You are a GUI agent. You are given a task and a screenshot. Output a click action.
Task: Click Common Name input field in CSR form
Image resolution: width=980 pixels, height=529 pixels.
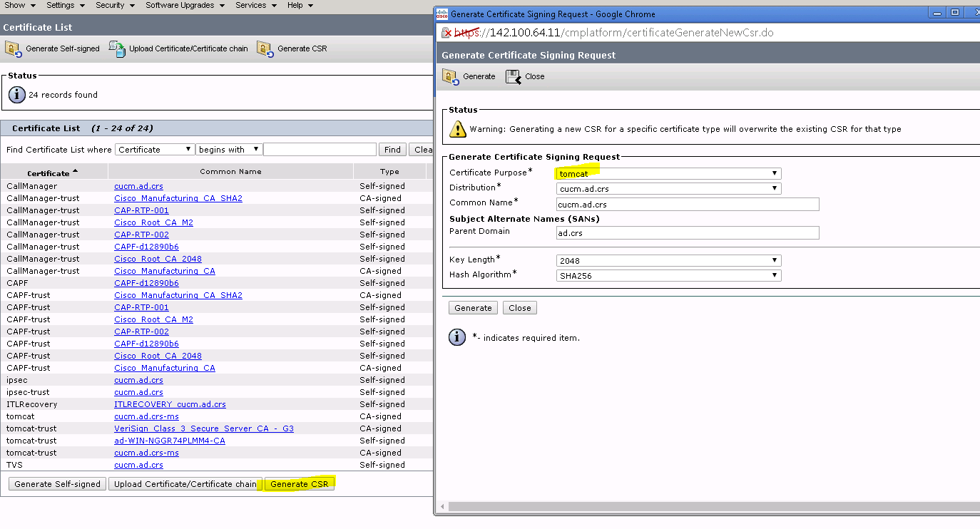(688, 205)
